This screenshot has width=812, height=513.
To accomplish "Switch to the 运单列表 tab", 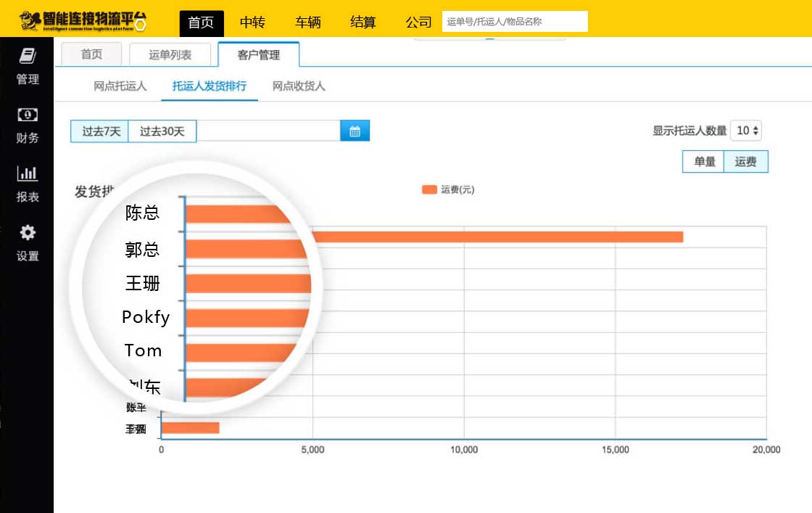I will coord(170,55).
